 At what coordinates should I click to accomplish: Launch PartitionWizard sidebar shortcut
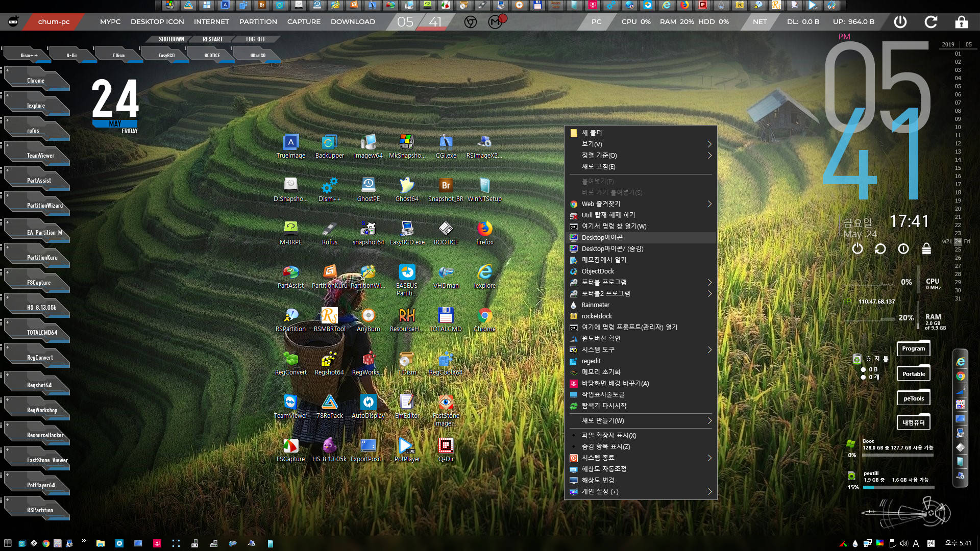tap(37, 205)
